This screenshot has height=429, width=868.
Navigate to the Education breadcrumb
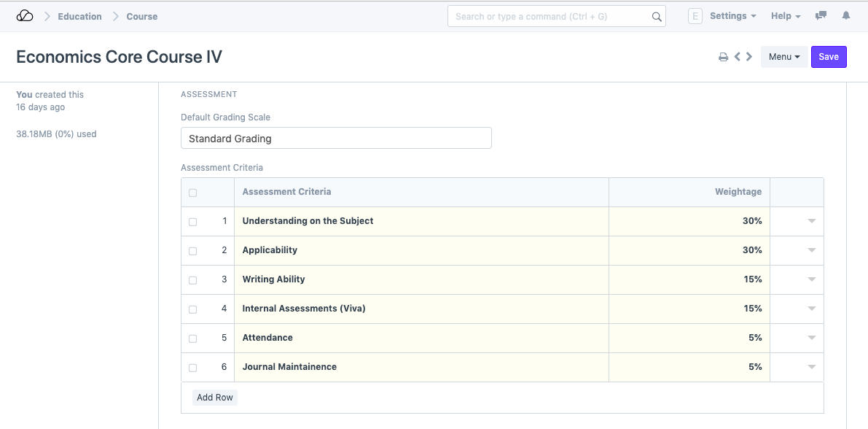80,16
